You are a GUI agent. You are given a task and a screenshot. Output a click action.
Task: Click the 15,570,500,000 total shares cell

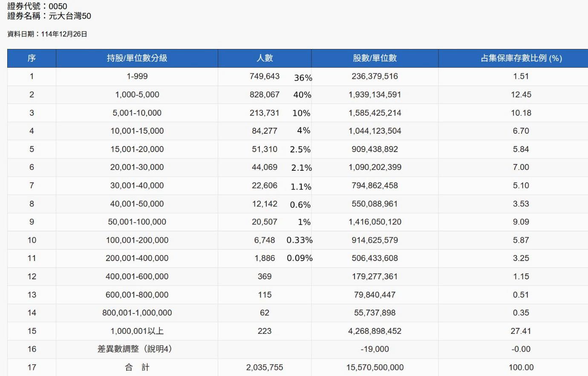pos(375,367)
